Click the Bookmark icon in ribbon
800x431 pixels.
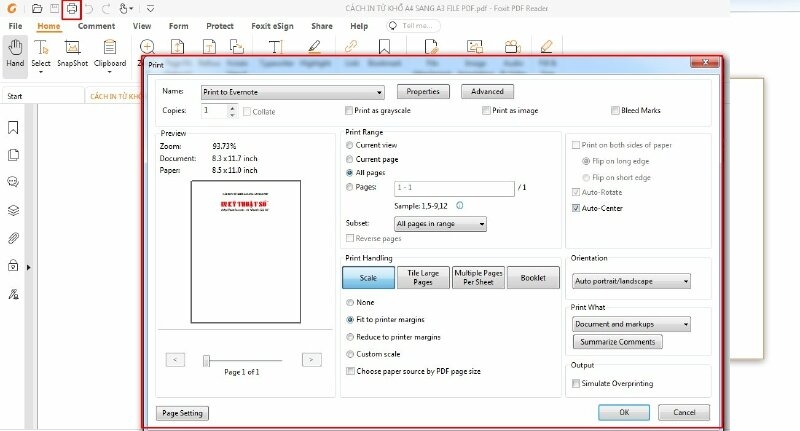click(x=384, y=47)
